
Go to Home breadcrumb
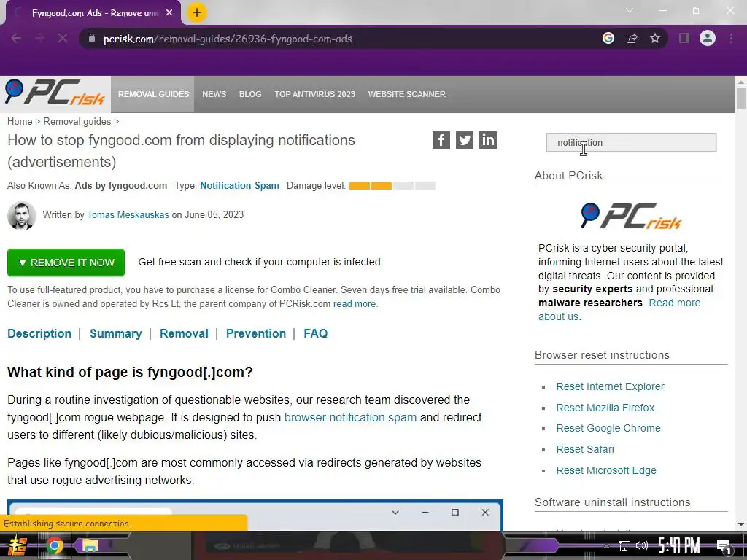tap(20, 122)
